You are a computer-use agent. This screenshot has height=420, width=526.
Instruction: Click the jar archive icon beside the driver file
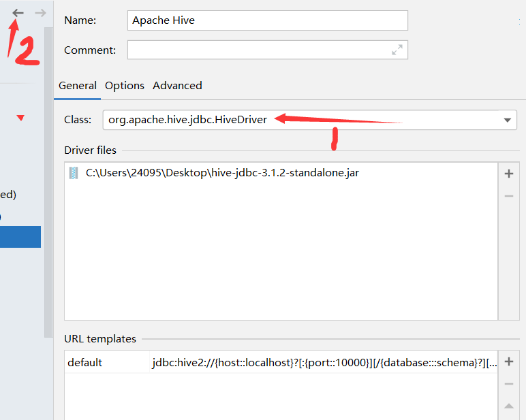pyautogui.click(x=74, y=173)
